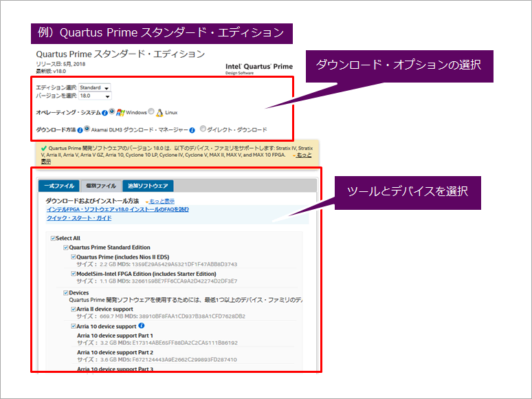
Task: Click the Quartus Prime MD5 value 1359E29A5429A5321DF1F47ABB8D3743
Action: coord(185,265)
